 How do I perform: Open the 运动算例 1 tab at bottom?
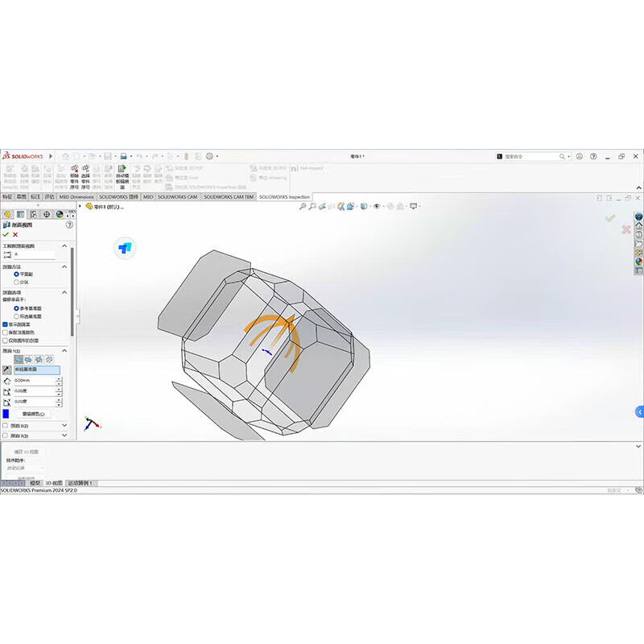pyautogui.click(x=80, y=482)
